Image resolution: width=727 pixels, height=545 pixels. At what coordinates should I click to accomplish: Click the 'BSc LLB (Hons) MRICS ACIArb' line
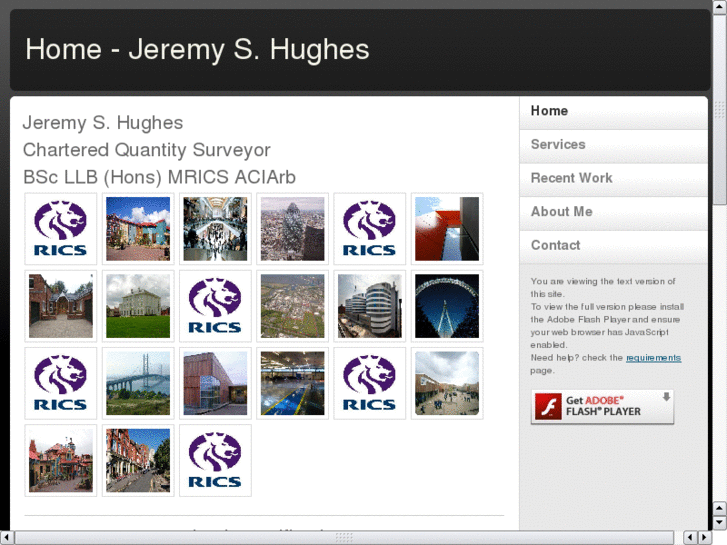point(159,177)
